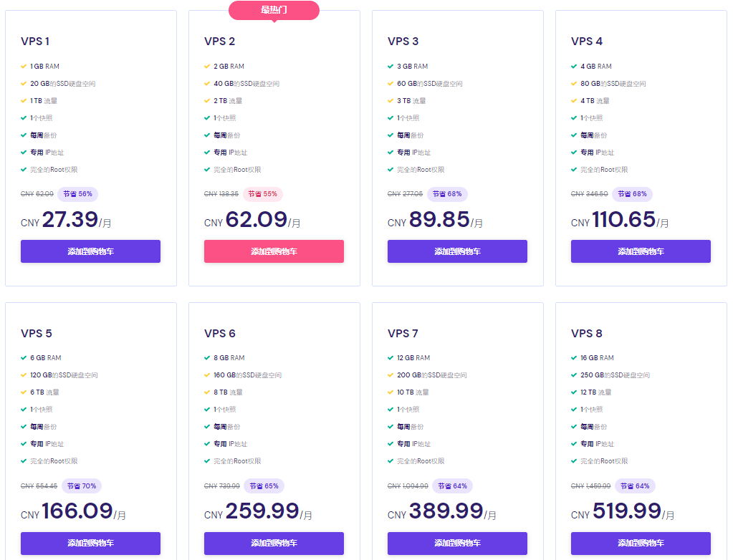Click checkmark icon next to 3 TB 流量

coord(391,101)
